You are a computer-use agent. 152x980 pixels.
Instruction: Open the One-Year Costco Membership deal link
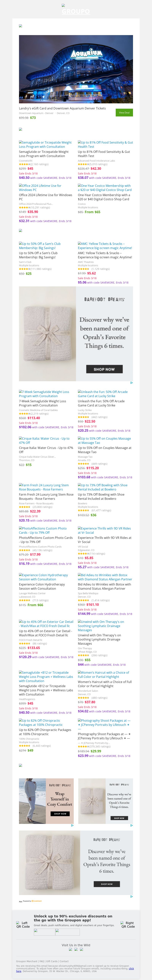(105, 188)
